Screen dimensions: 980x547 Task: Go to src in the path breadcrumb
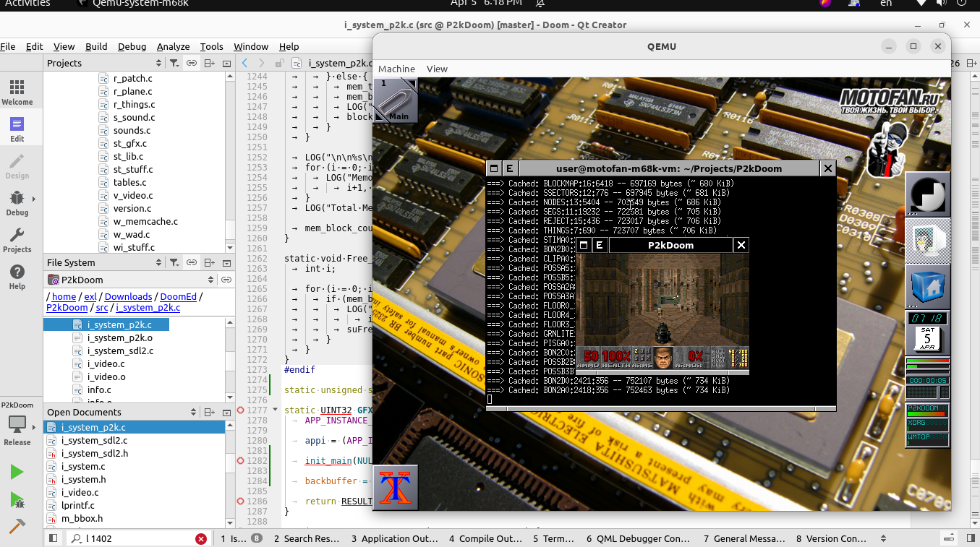tap(102, 307)
